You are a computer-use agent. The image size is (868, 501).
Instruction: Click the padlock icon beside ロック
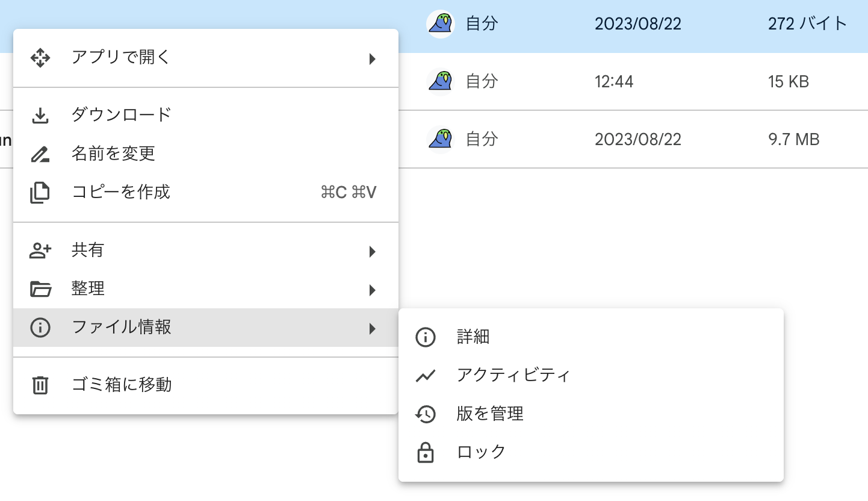click(425, 452)
